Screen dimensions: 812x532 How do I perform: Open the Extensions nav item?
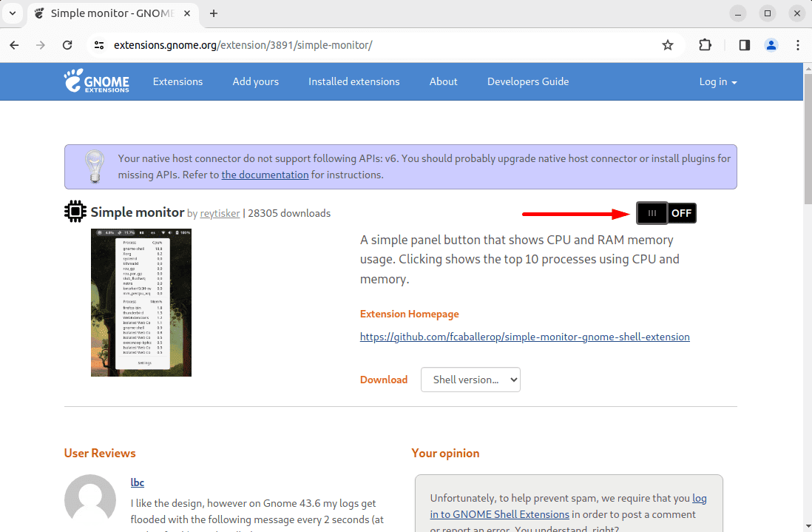177,82
